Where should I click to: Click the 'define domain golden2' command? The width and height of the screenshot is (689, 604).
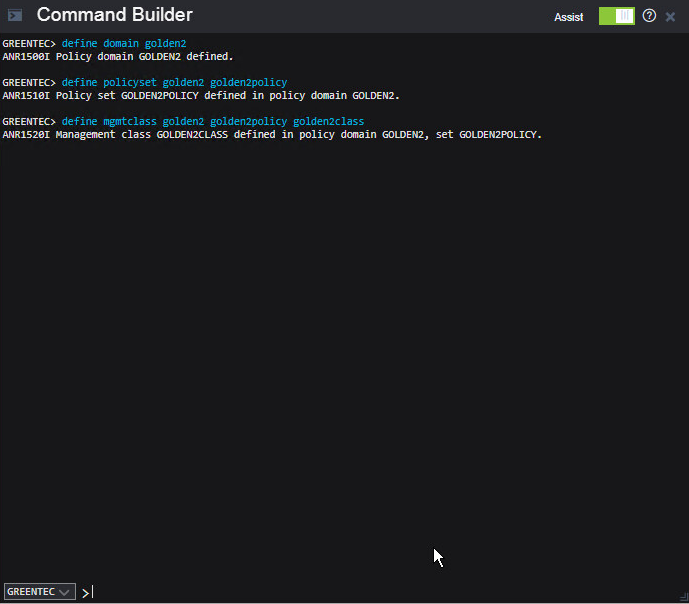tap(124, 44)
